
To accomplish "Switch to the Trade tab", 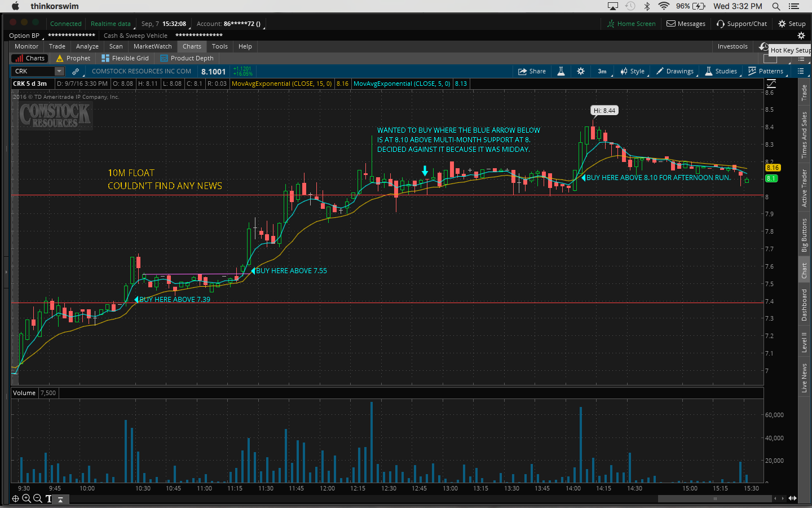I will [x=57, y=46].
